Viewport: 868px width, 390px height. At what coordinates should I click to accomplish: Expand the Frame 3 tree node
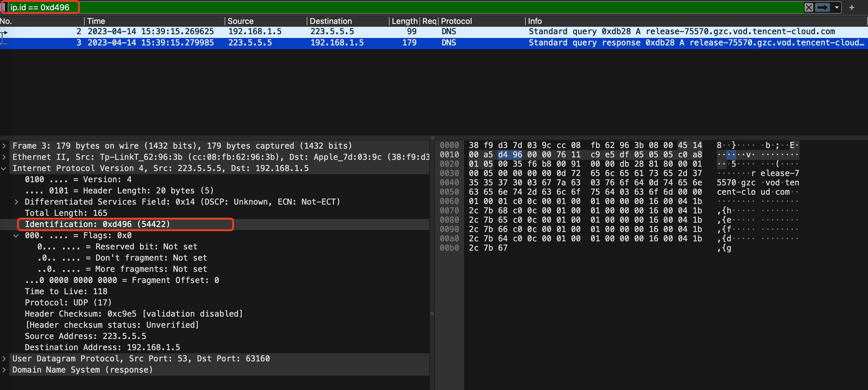(x=4, y=146)
